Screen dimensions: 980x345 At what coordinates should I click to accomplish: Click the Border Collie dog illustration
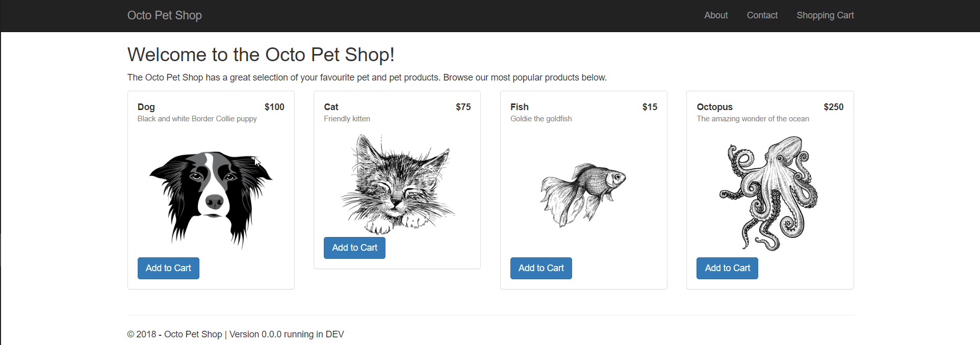pos(211,198)
